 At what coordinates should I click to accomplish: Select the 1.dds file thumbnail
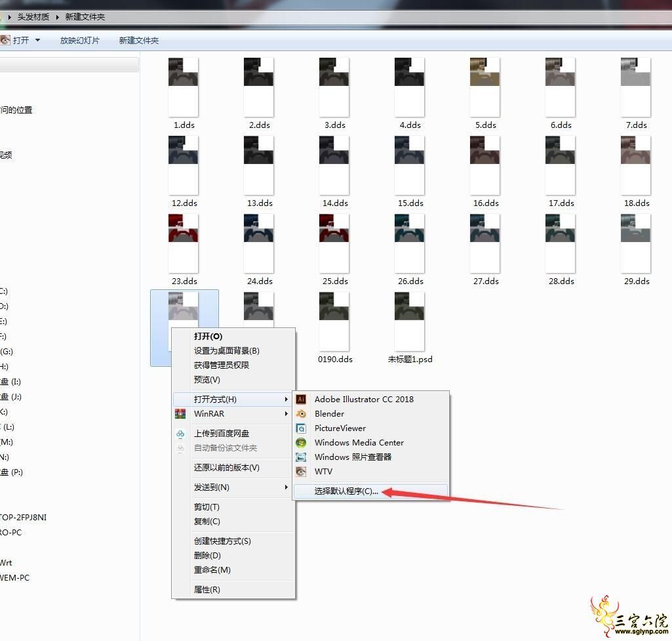point(184,87)
